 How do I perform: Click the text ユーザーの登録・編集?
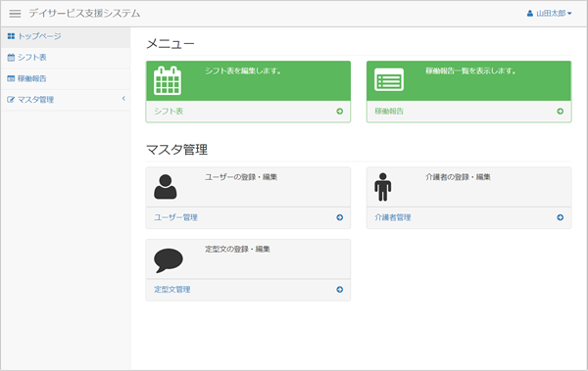(x=241, y=177)
